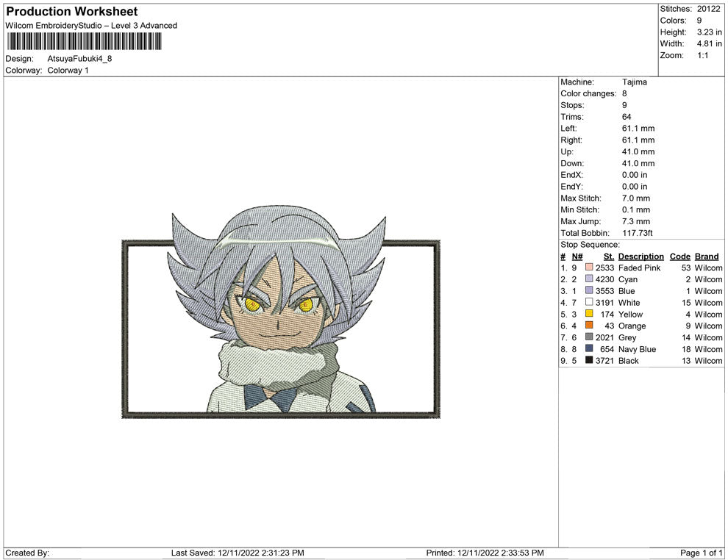Click 'Wilcom EmbroideryStudio – Level 3 Advanced' text
Screen dimensions: 728x560
(x=91, y=26)
